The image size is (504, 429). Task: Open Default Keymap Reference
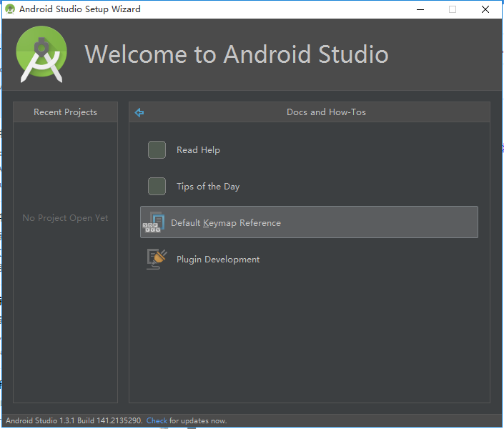(309, 222)
